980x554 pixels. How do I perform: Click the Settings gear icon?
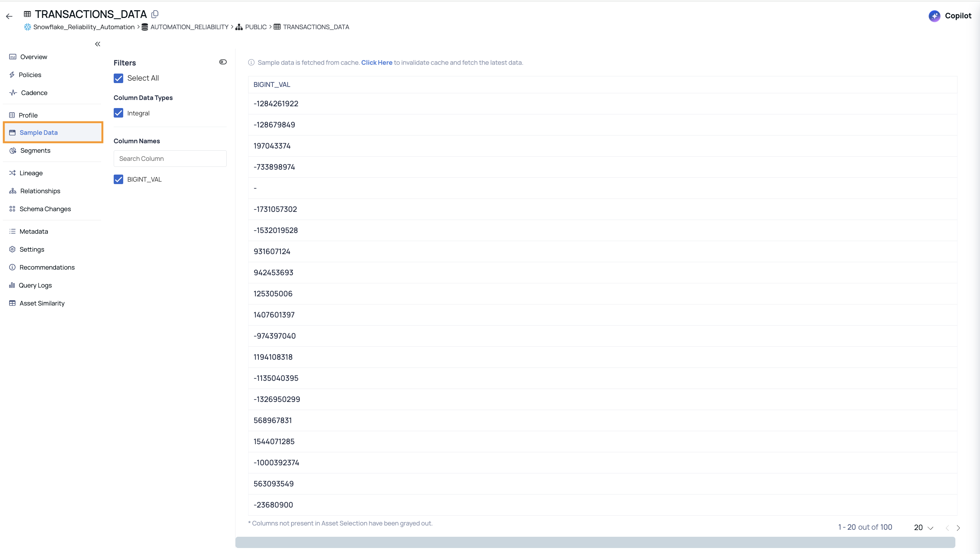point(12,249)
